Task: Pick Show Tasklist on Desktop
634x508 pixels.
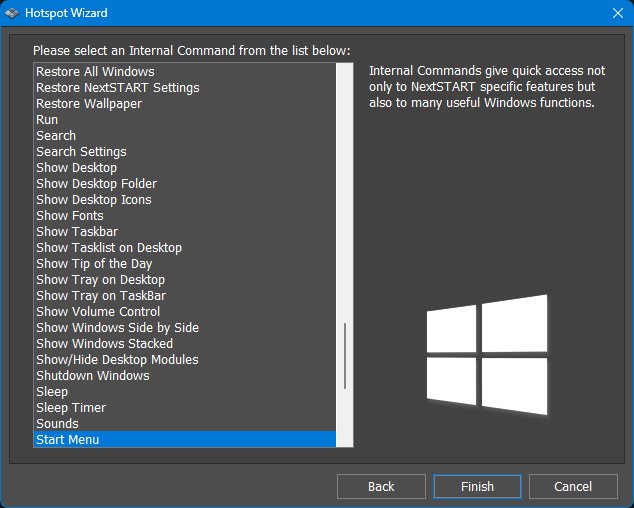Action: (185, 248)
